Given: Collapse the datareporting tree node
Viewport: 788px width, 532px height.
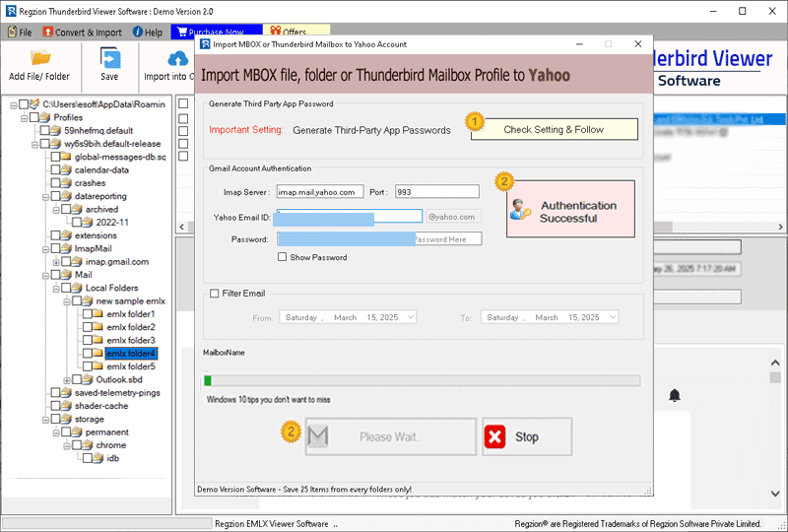Looking at the screenshot, I should click(45, 197).
